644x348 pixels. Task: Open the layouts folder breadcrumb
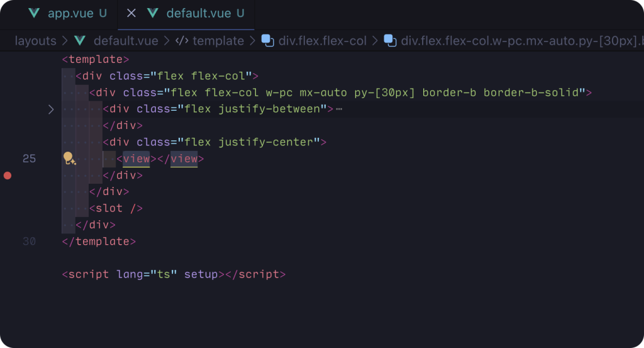coord(35,41)
